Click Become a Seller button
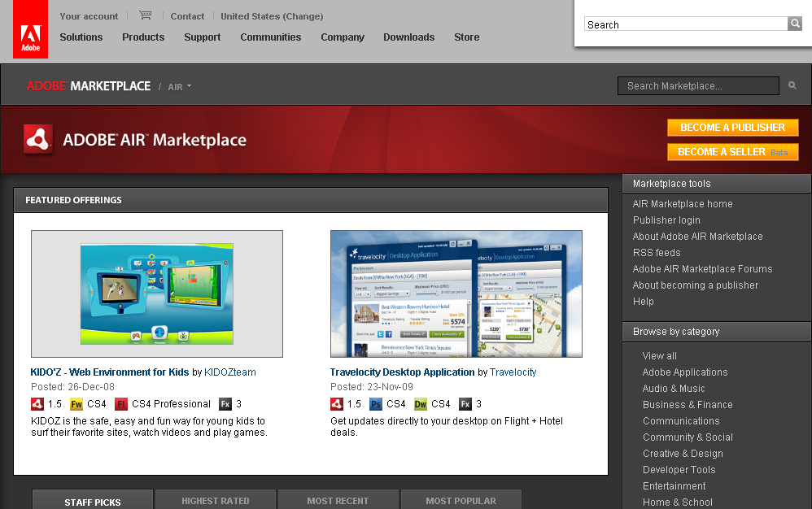This screenshot has width=812, height=509. pyautogui.click(x=733, y=151)
